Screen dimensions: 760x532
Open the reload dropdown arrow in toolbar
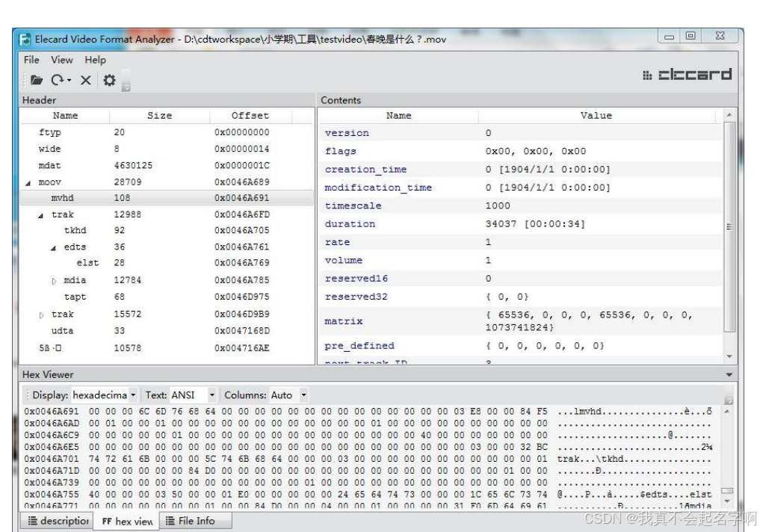(x=69, y=80)
